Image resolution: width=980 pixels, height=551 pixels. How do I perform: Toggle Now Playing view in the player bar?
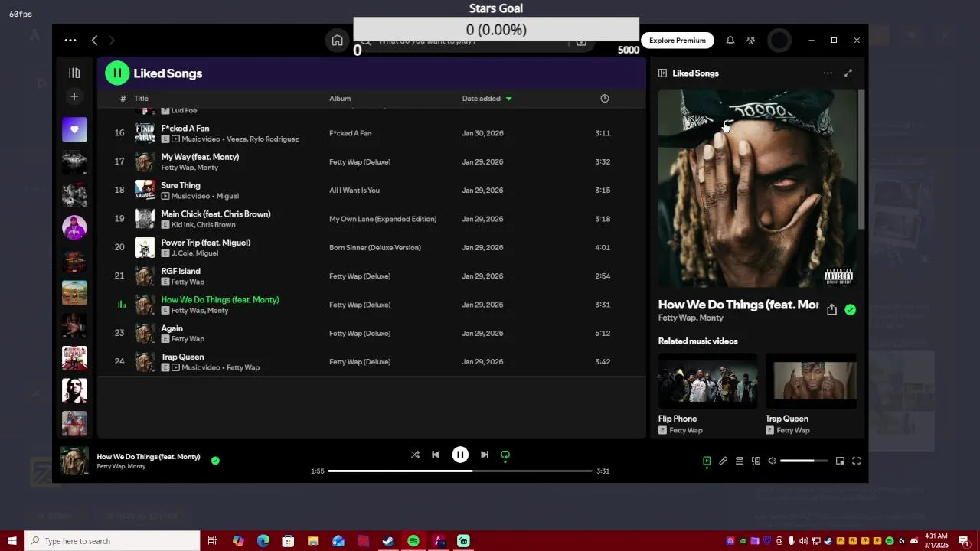point(707,461)
